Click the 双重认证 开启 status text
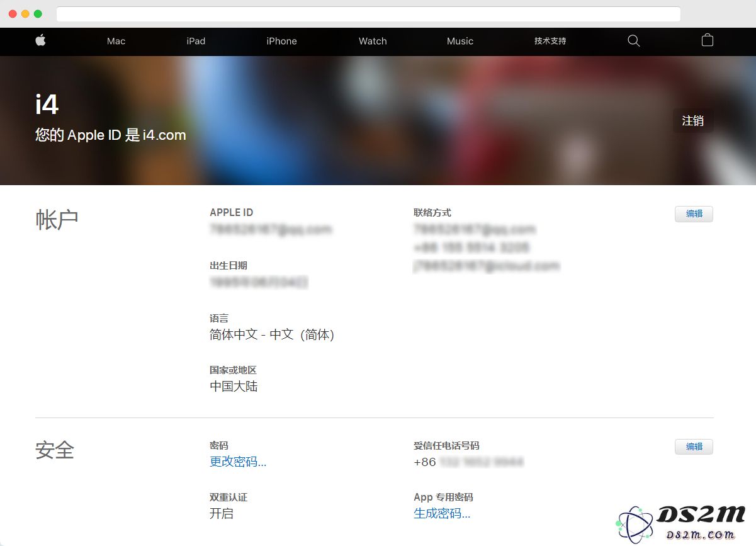The image size is (756, 546). [x=222, y=513]
